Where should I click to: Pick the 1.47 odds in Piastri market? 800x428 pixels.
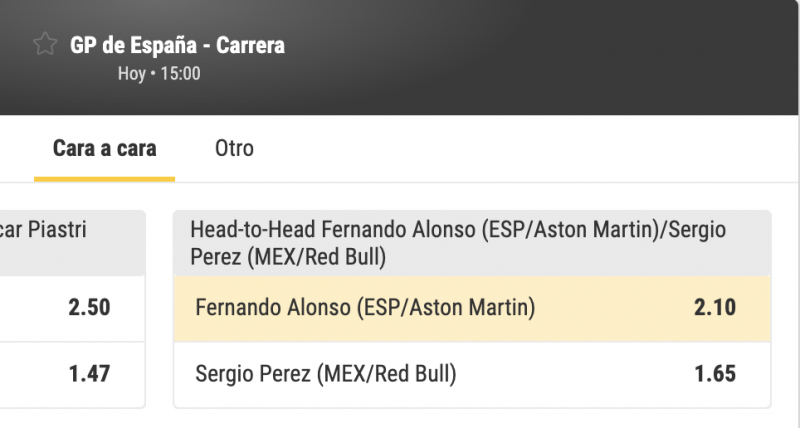click(89, 374)
